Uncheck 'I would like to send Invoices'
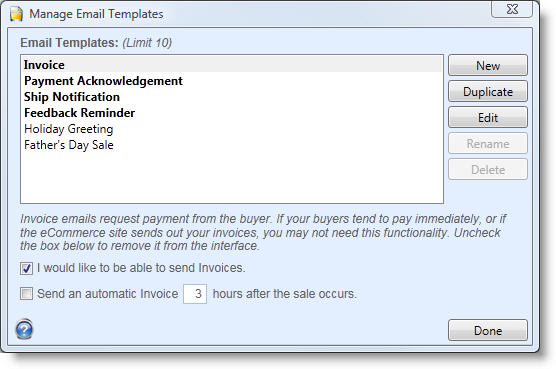The width and height of the screenshot is (556, 369). tap(26, 268)
